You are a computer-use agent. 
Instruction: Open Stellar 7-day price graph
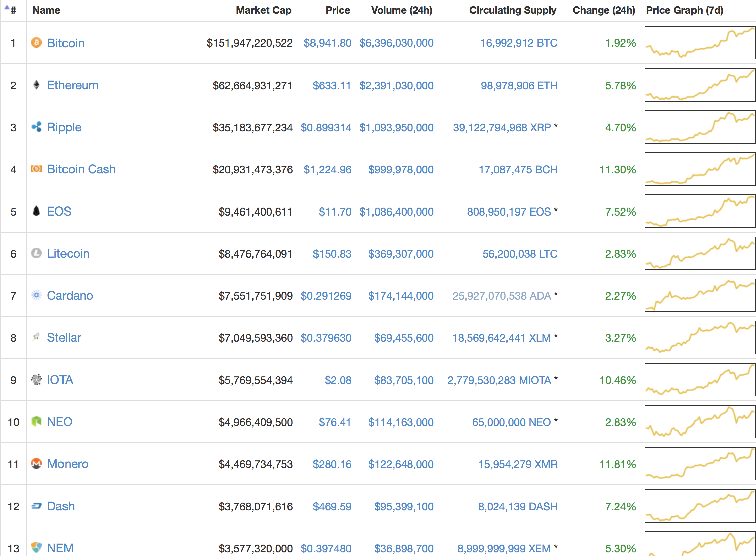pyautogui.click(x=700, y=337)
